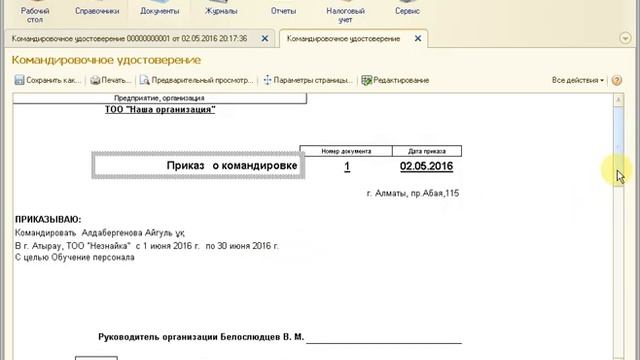Click the Сохранить как... button

pyautogui.click(x=48, y=80)
